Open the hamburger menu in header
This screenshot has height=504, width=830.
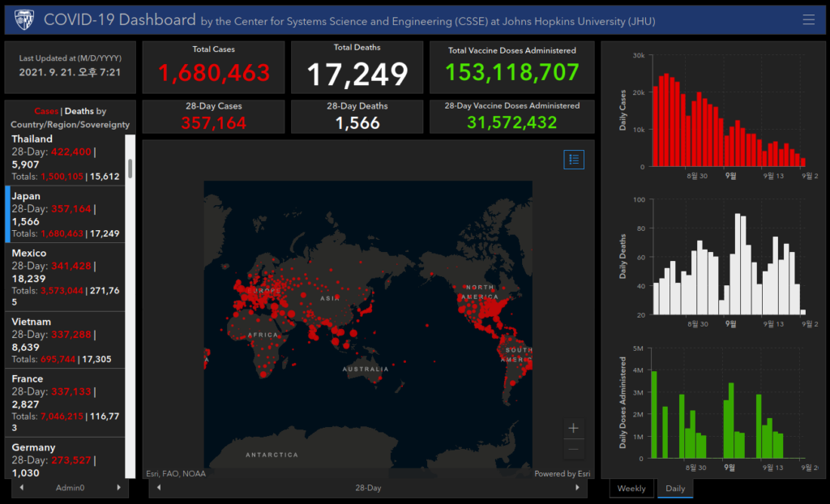point(808,19)
